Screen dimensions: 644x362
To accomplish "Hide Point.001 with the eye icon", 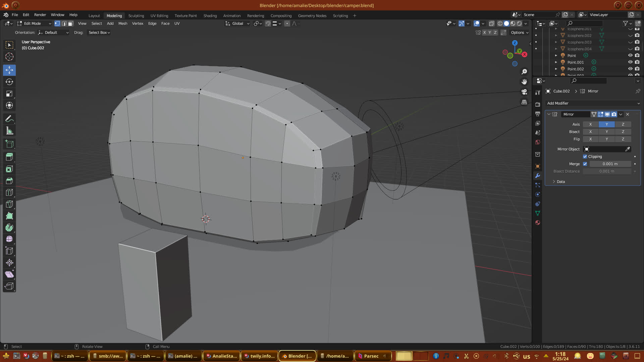I will tap(630, 62).
